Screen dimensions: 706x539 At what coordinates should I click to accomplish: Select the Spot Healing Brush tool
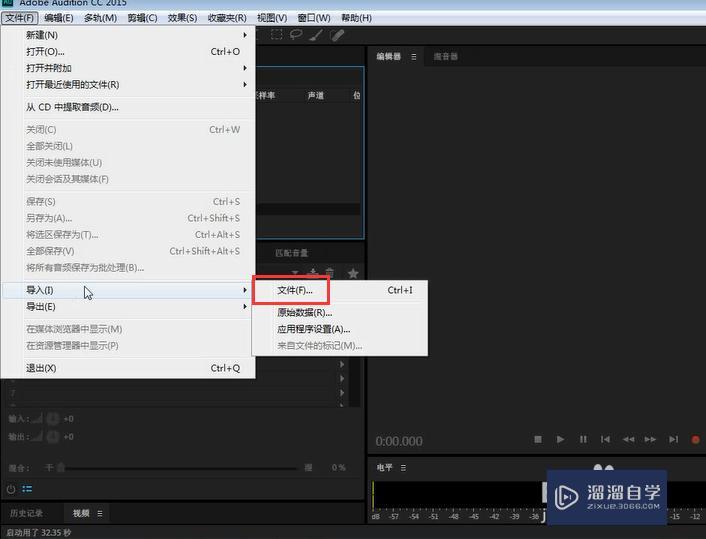point(337,35)
